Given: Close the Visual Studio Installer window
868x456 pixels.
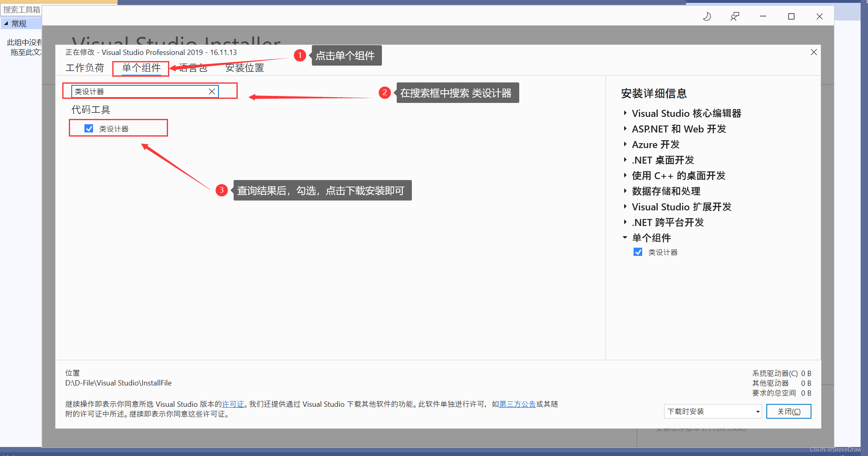Looking at the screenshot, I should click(820, 16).
